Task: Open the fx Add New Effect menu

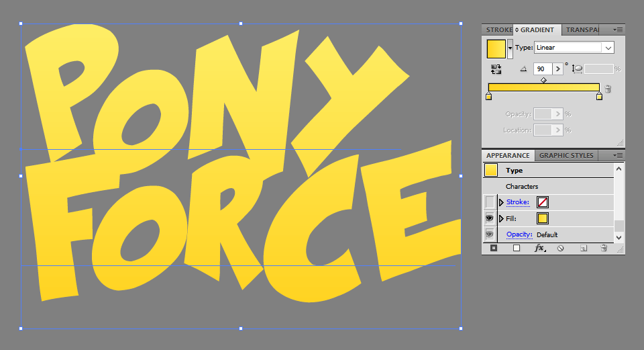Action: tap(539, 248)
